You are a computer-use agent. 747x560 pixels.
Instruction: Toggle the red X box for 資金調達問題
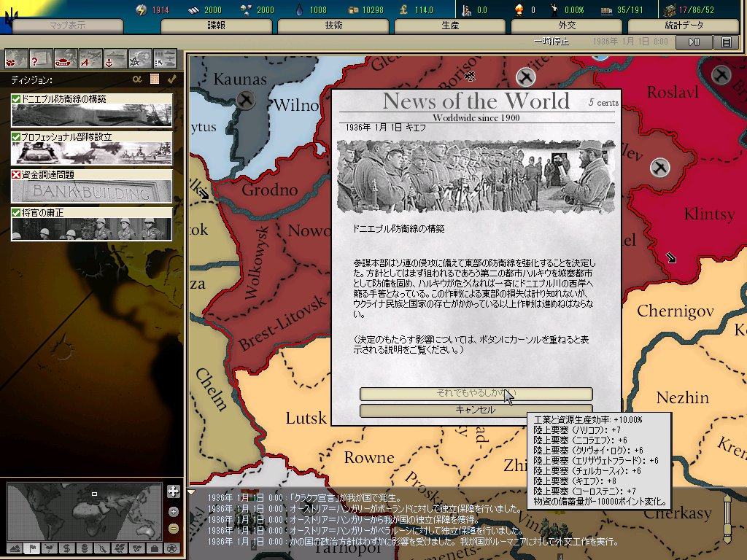tap(16, 175)
